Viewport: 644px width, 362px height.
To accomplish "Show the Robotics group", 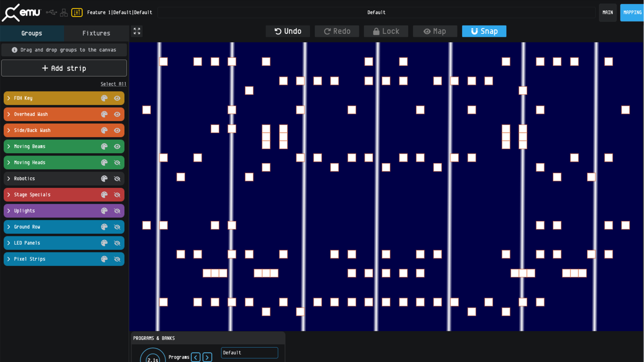I will coord(117,179).
